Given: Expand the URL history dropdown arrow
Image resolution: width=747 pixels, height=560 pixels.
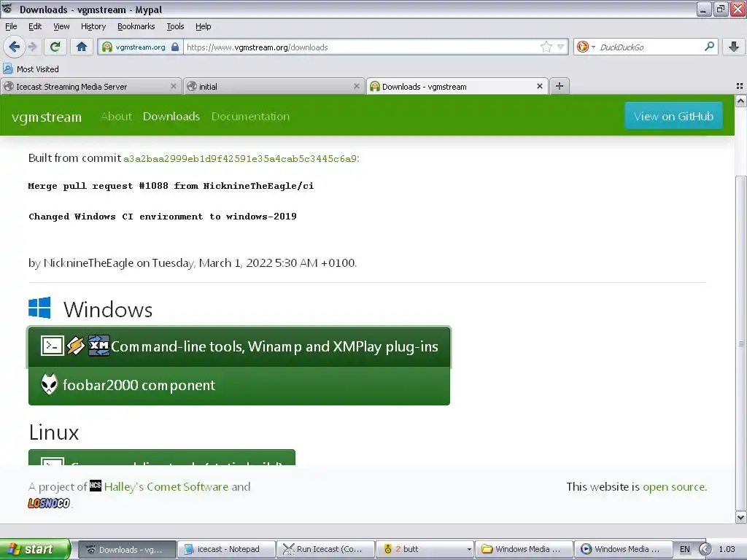Looking at the screenshot, I should tap(561, 47).
